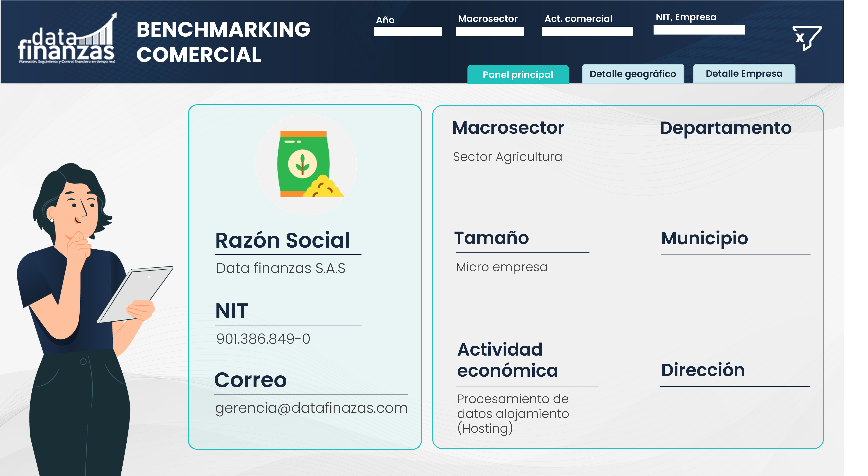Click the NIT number 901.386.849-0
The width and height of the screenshot is (868, 476).
click(x=263, y=339)
